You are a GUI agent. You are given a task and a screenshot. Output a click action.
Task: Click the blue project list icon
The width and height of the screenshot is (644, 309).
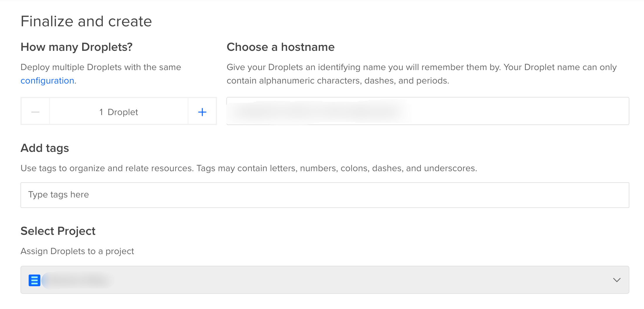click(x=34, y=280)
